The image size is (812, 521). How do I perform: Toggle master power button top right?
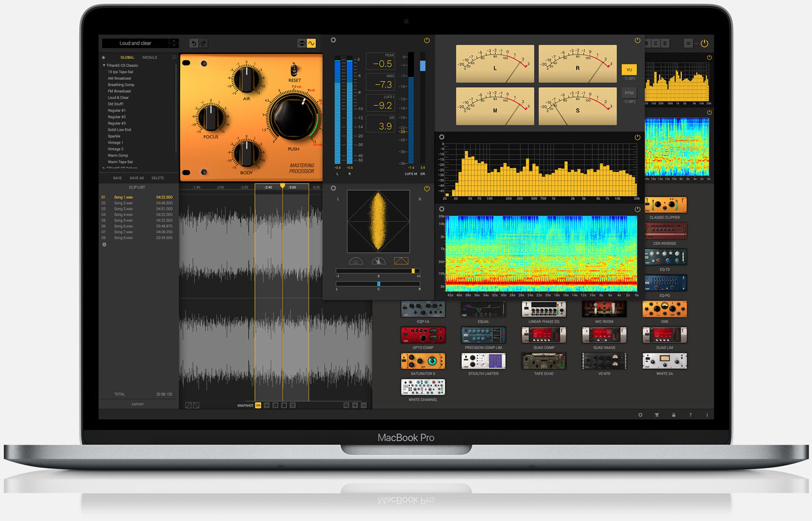click(x=704, y=44)
